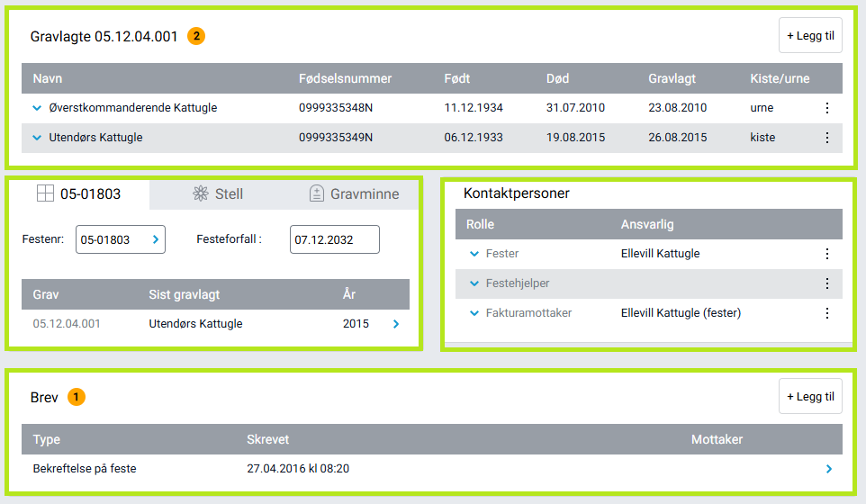Click Ellevill Kattugle beside Fester
The image size is (866, 504).
[660, 254]
